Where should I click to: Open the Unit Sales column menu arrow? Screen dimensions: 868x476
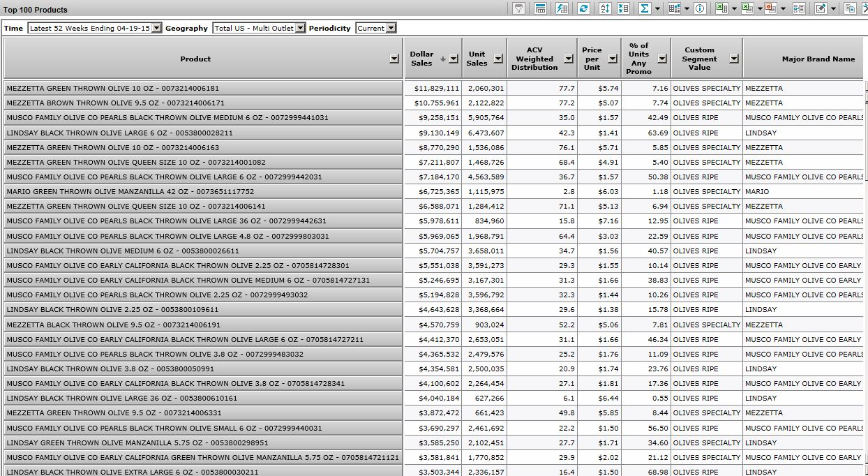click(x=497, y=59)
